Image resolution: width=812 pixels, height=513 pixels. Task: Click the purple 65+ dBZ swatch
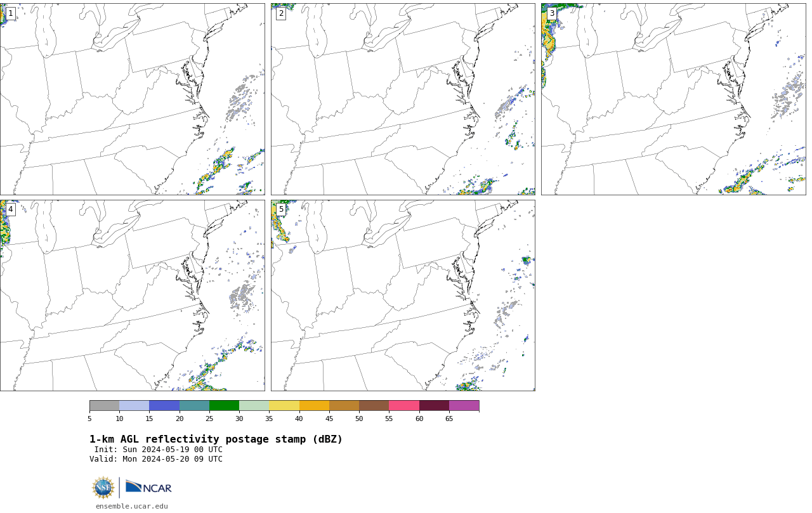coord(464,406)
